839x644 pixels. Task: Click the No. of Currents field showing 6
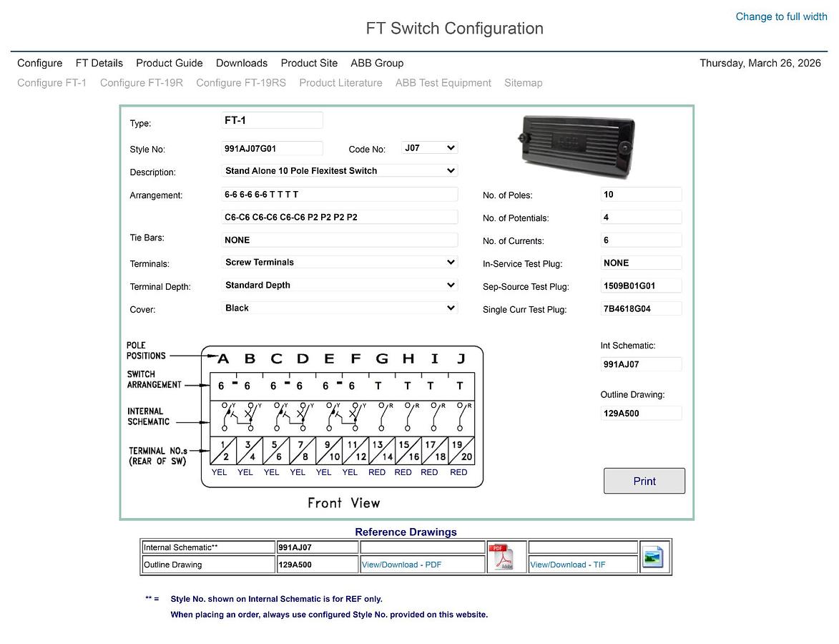(641, 240)
